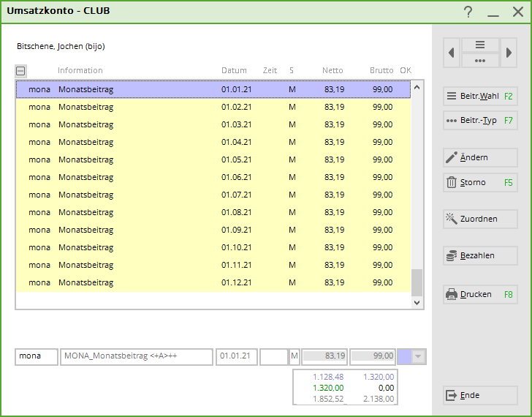Click the purple color box near brutto
The image size is (532, 417).
click(405, 356)
